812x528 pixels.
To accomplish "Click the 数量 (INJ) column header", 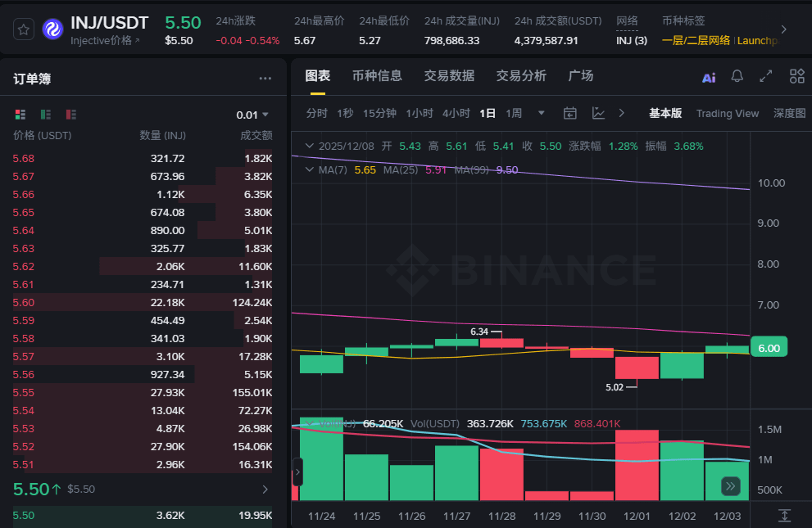I will click(162, 136).
